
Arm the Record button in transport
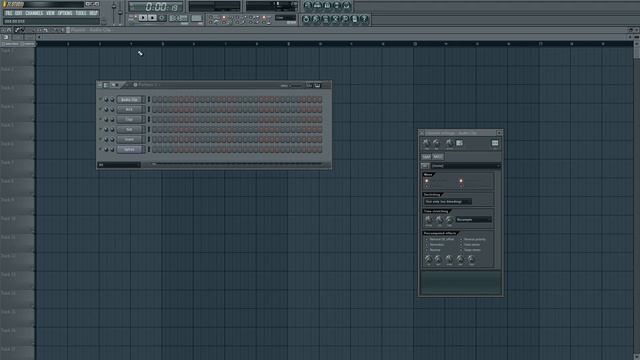pos(162,18)
